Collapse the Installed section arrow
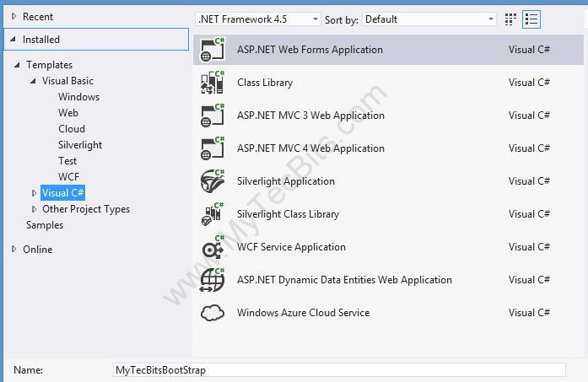Screen dimensions: 588x382 13,39
